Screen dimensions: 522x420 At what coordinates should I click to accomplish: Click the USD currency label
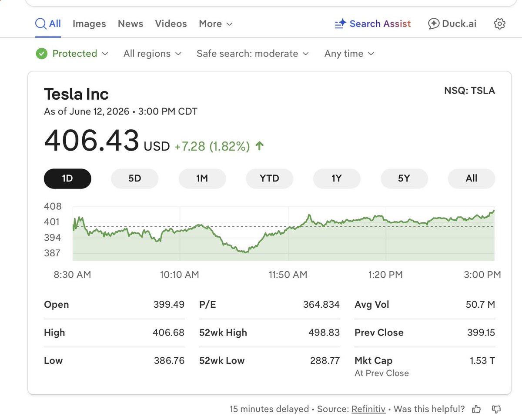pyautogui.click(x=157, y=146)
